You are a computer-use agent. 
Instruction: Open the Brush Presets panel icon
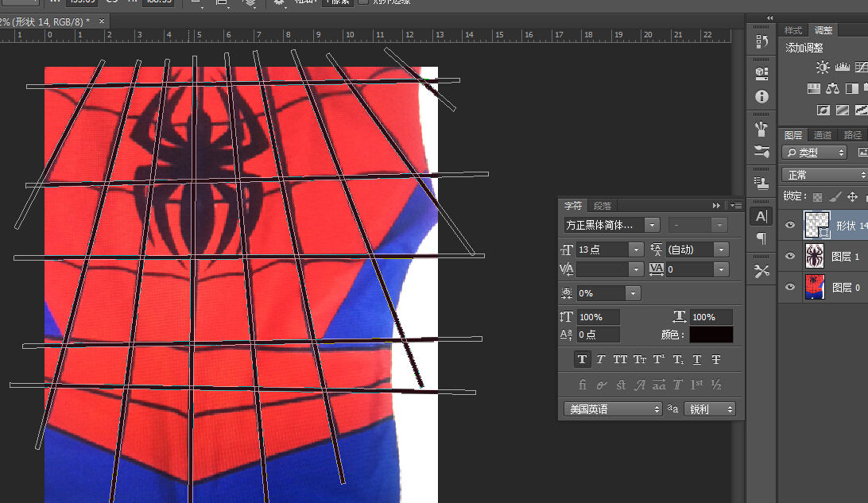click(761, 152)
